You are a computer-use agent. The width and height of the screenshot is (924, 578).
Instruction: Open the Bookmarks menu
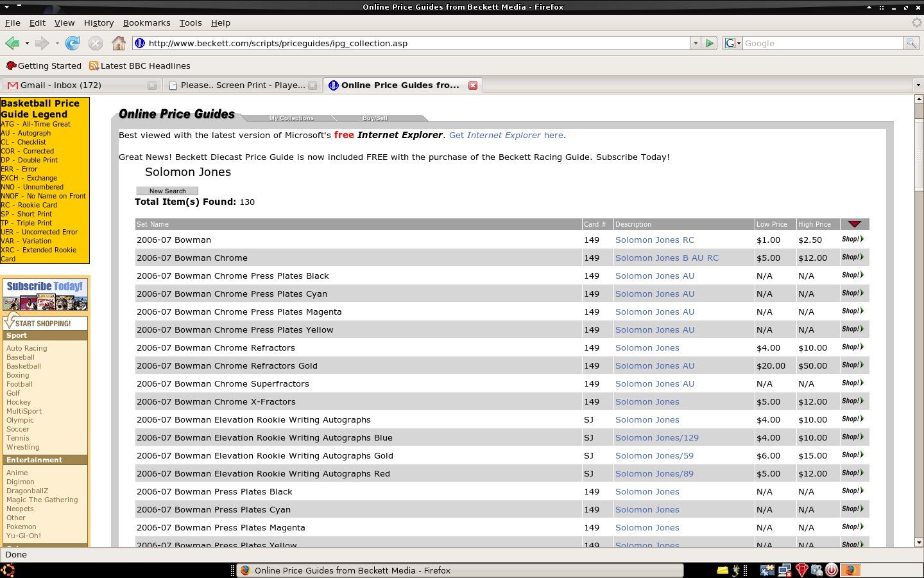pos(146,22)
